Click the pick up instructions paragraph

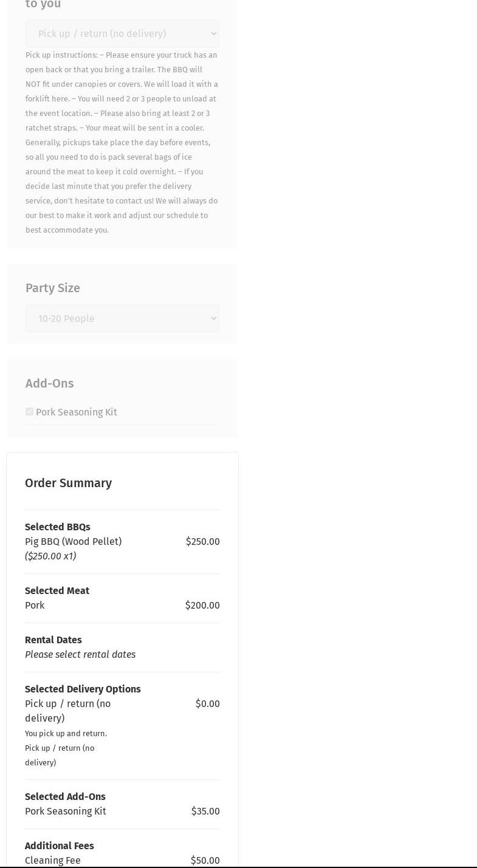pyautogui.click(x=122, y=142)
